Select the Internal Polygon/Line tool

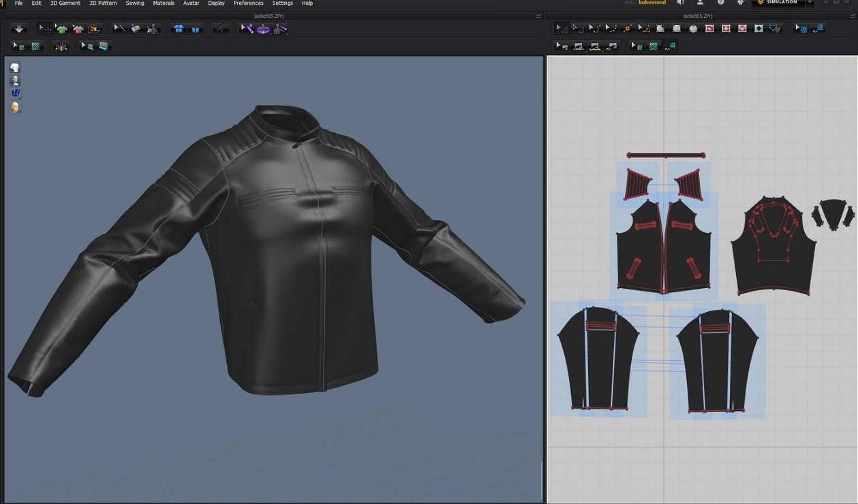709,29
